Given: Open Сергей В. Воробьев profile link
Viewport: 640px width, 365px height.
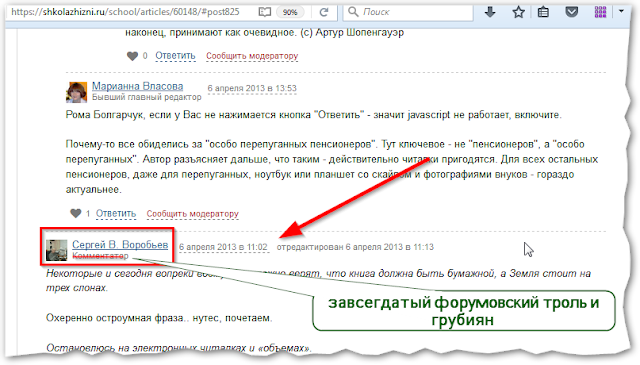Looking at the screenshot, I should [x=120, y=245].
